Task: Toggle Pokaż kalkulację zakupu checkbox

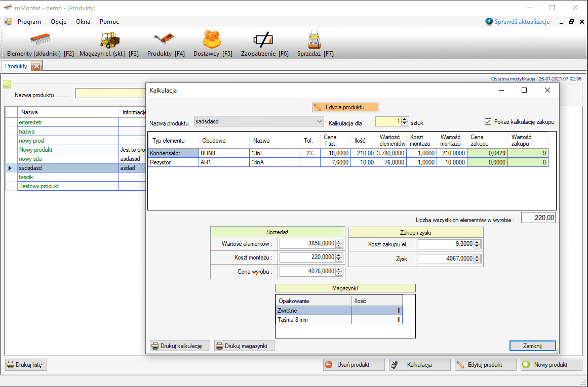Action: pos(488,122)
